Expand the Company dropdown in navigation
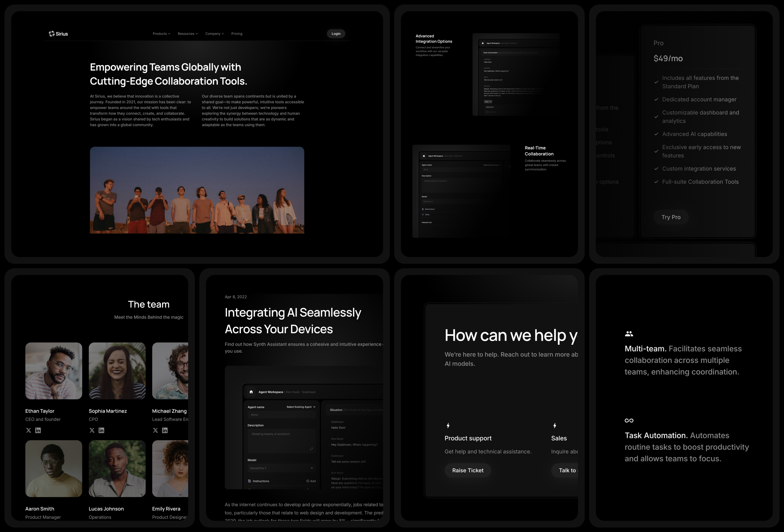Image resolution: width=784 pixels, height=532 pixels. (215, 34)
